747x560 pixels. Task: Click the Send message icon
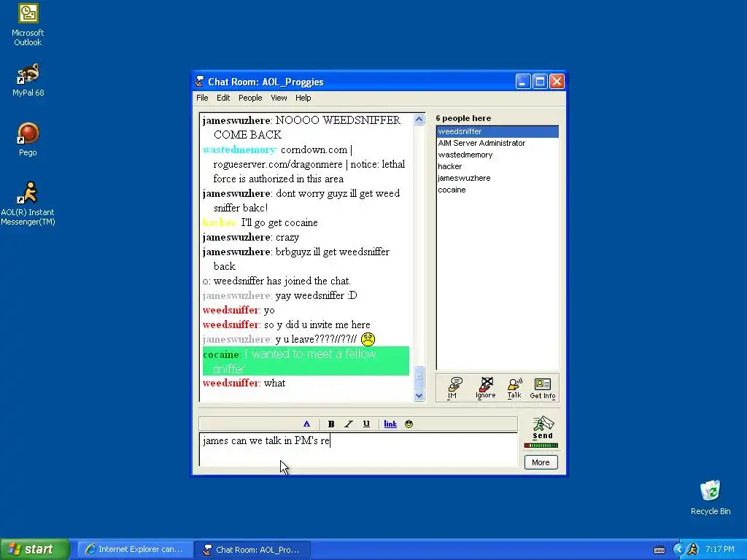543,427
